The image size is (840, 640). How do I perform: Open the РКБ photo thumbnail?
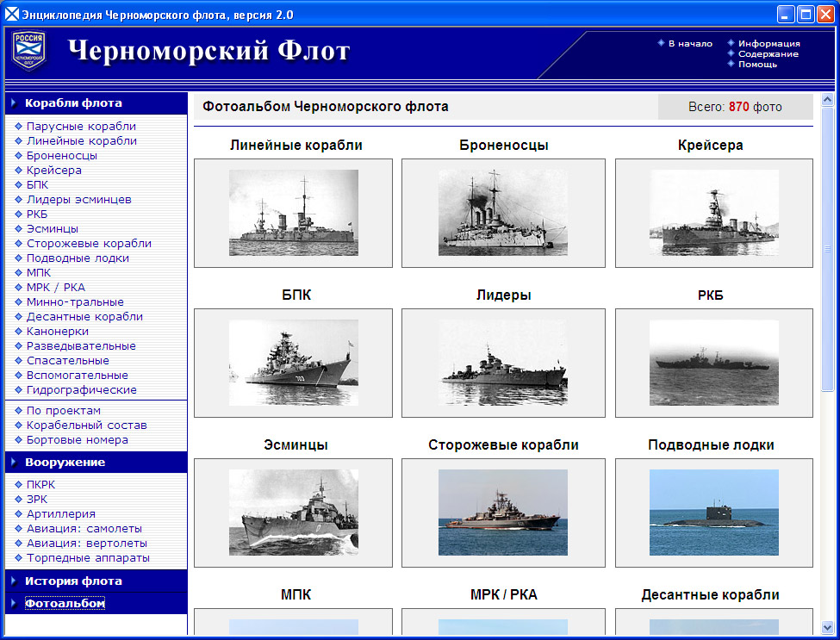point(714,363)
